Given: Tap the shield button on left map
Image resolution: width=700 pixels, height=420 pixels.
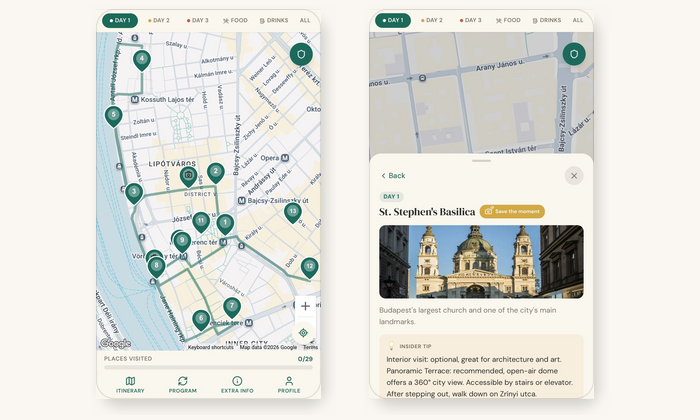Looking at the screenshot, I should pyautogui.click(x=301, y=54).
